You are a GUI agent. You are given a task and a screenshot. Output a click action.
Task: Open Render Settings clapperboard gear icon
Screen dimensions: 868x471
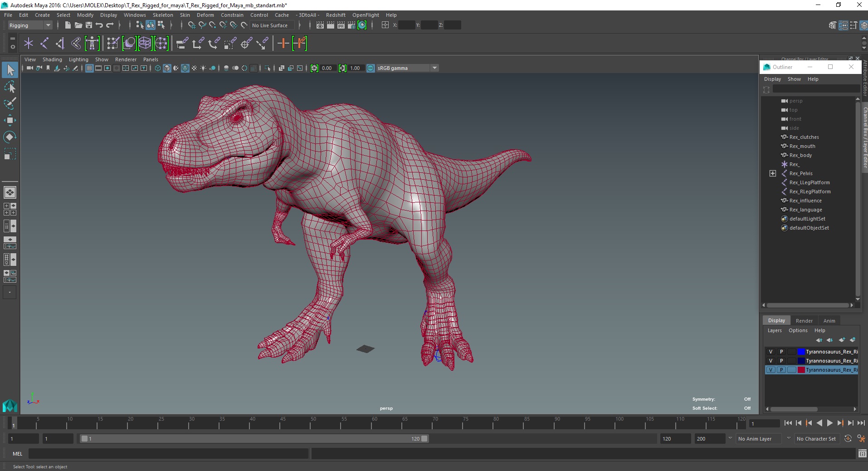[351, 25]
